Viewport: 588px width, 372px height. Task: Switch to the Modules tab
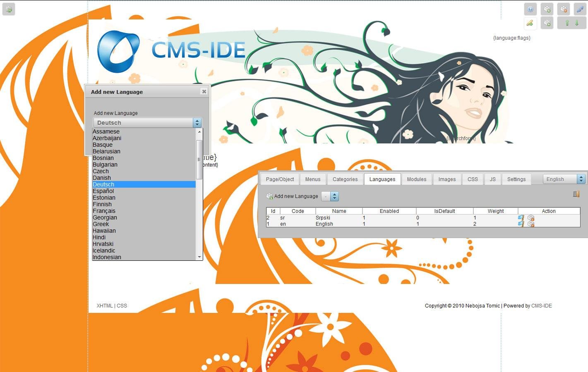(416, 179)
